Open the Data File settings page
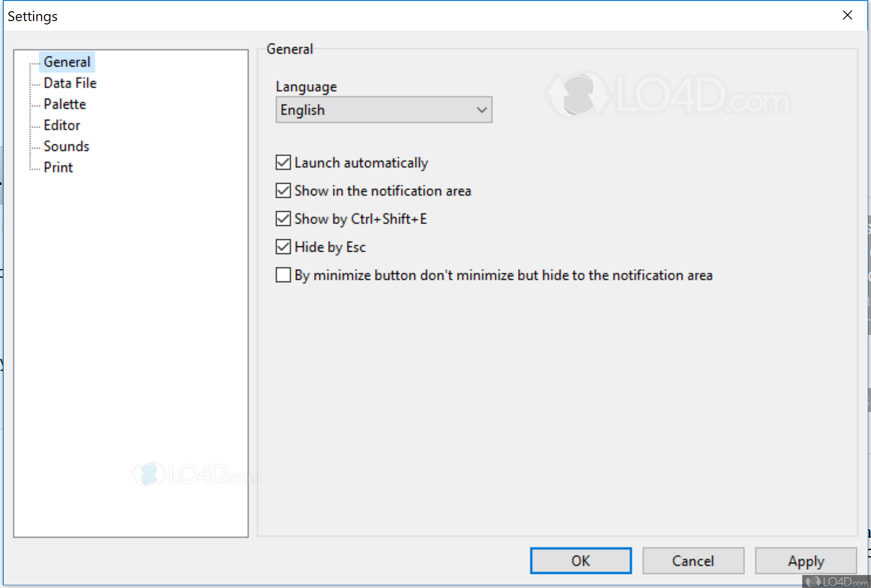This screenshot has height=588, width=871. click(70, 83)
